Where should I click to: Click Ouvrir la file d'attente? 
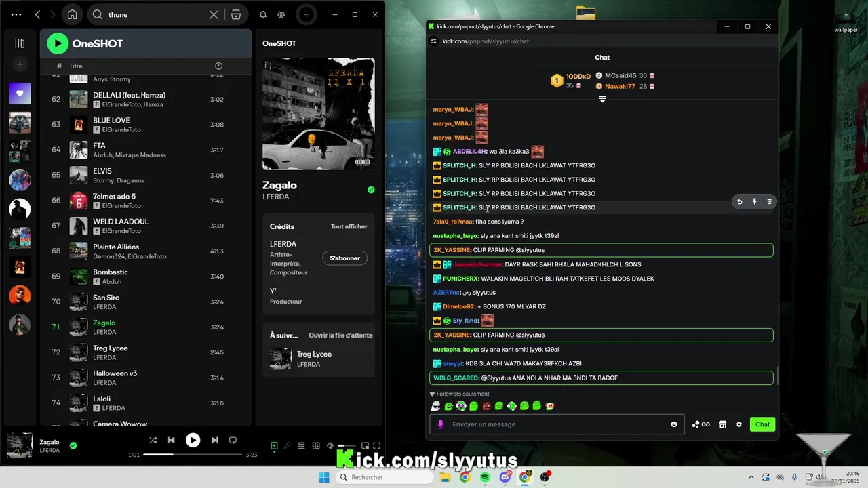(x=340, y=335)
